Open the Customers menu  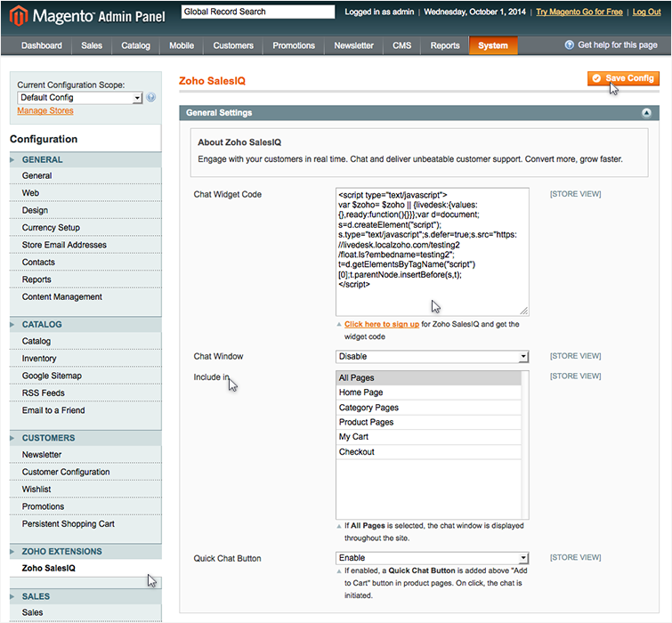point(233,45)
